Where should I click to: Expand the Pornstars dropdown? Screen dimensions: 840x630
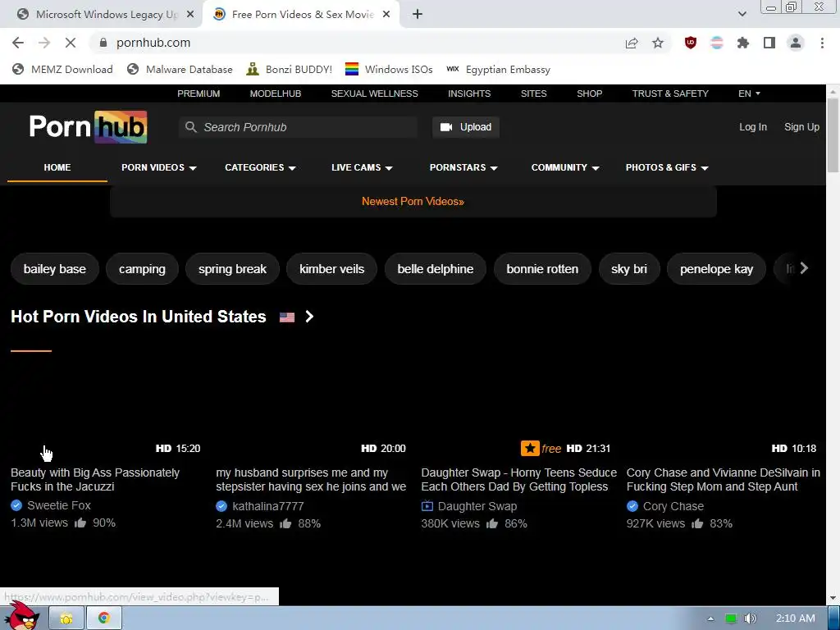pyautogui.click(x=464, y=167)
